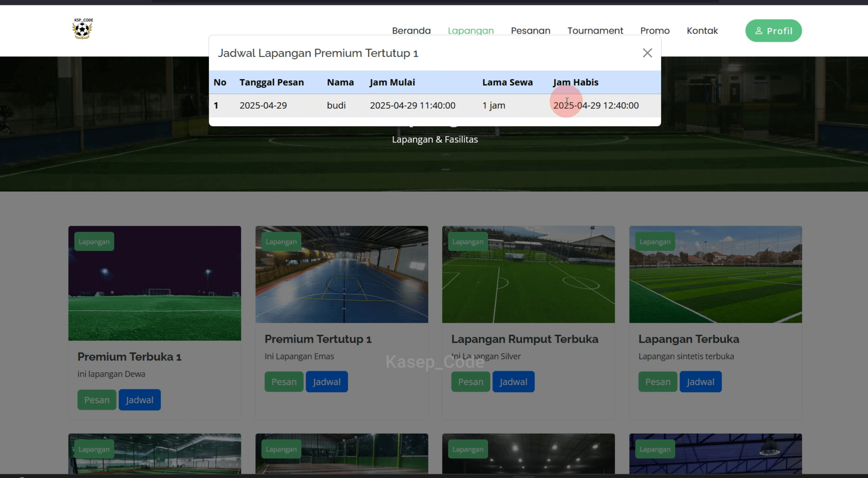The height and width of the screenshot is (478, 868).
Task: Click the Premium Terbuka 1 field photo
Action: [155, 283]
